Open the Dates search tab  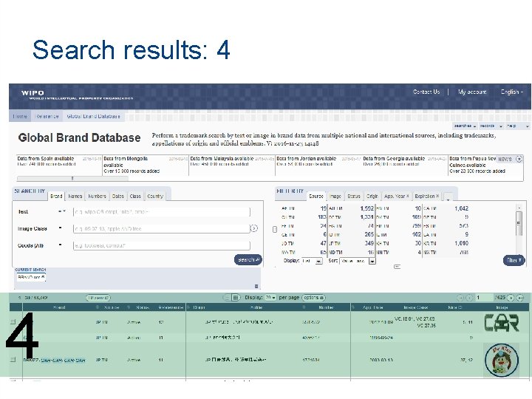click(x=117, y=196)
